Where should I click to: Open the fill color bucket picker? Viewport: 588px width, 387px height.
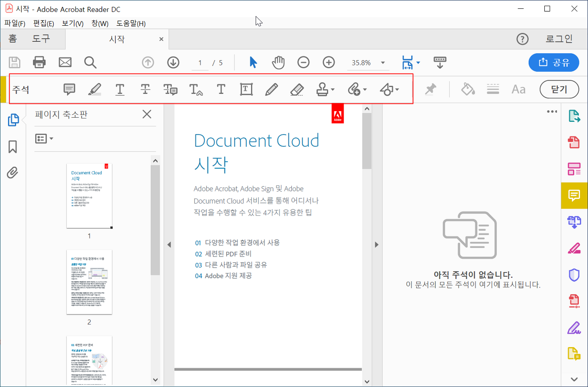pyautogui.click(x=468, y=89)
